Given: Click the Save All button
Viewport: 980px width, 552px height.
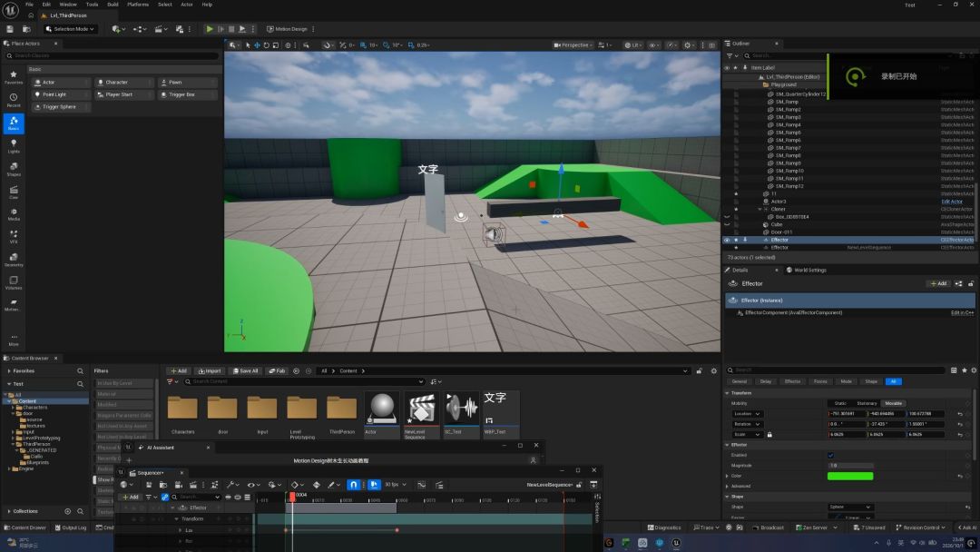Looking at the screenshot, I should click(246, 370).
